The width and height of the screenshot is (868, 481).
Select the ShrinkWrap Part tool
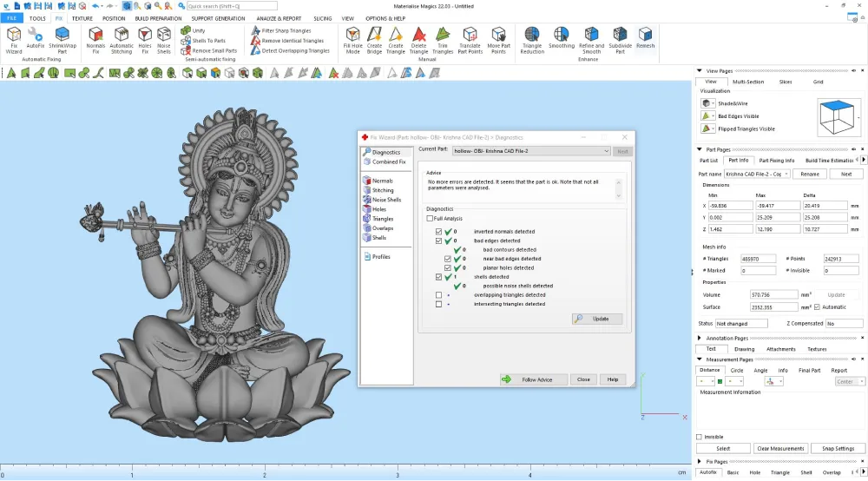point(62,40)
